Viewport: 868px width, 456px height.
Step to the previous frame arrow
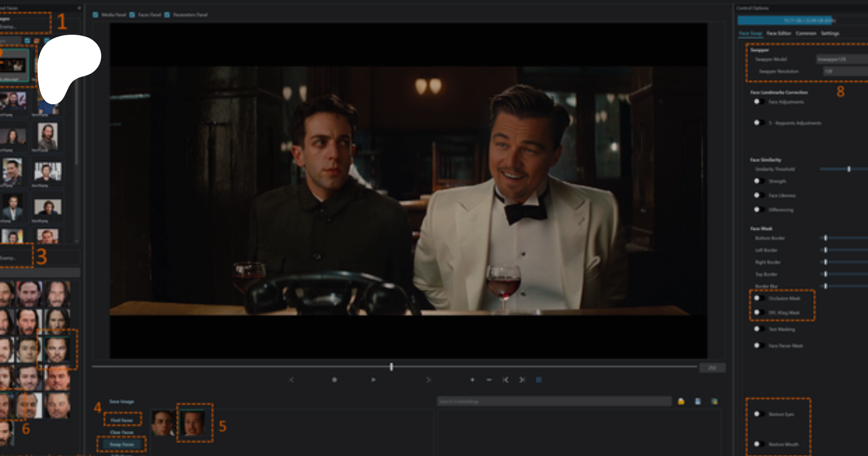click(291, 380)
